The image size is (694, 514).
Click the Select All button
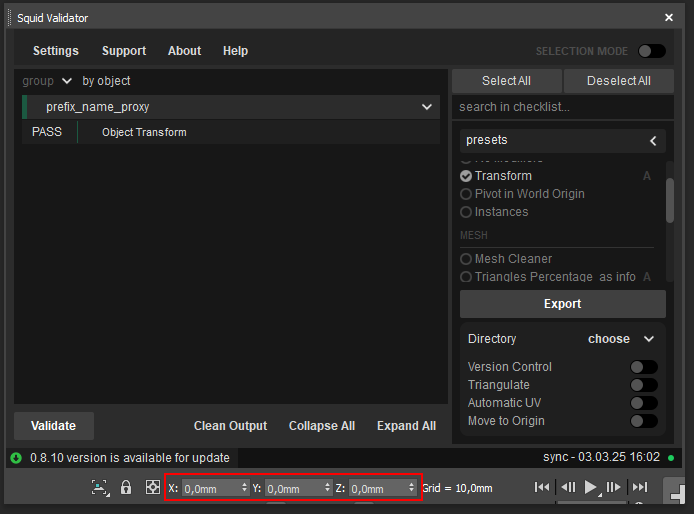pos(507,81)
